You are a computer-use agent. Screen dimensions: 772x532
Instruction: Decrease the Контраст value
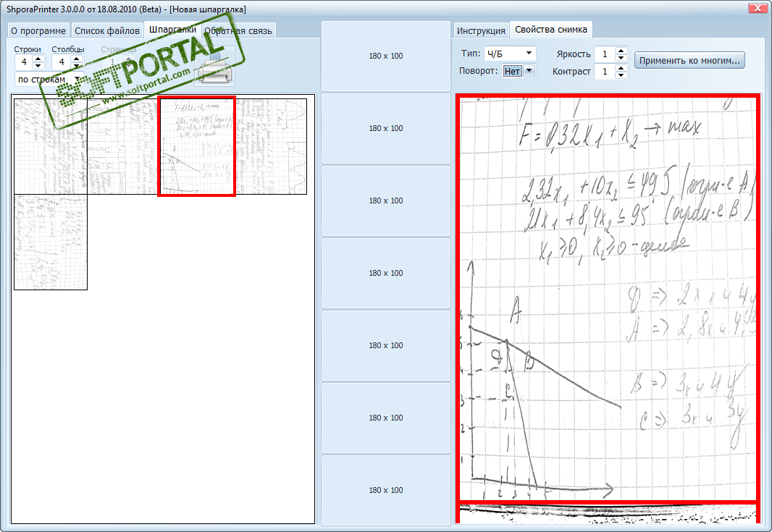621,75
